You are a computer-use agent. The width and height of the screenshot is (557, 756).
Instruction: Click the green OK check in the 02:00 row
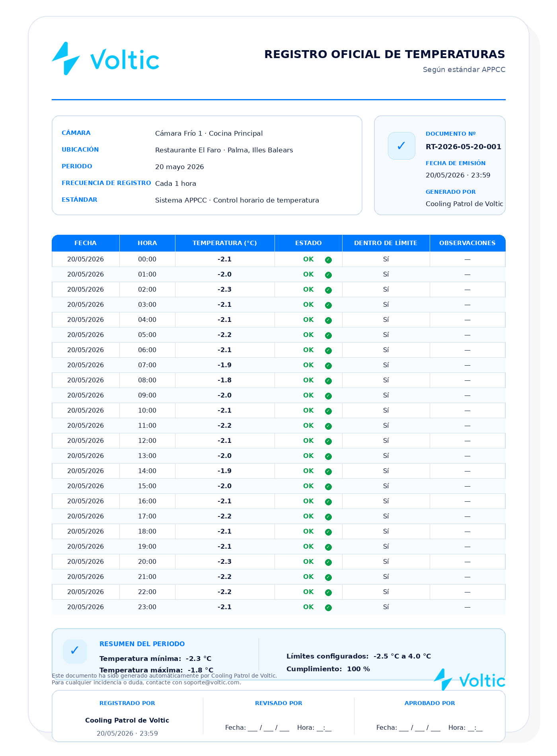click(x=328, y=290)
